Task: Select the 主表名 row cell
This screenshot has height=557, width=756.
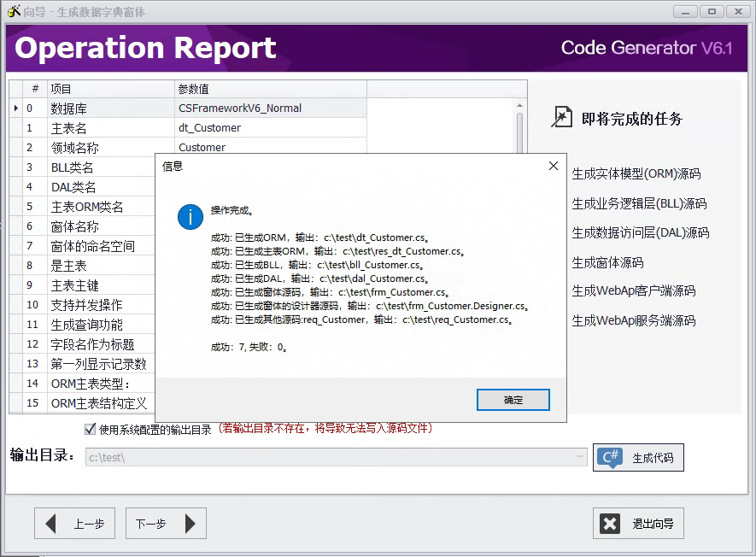Action: point(110,128)
